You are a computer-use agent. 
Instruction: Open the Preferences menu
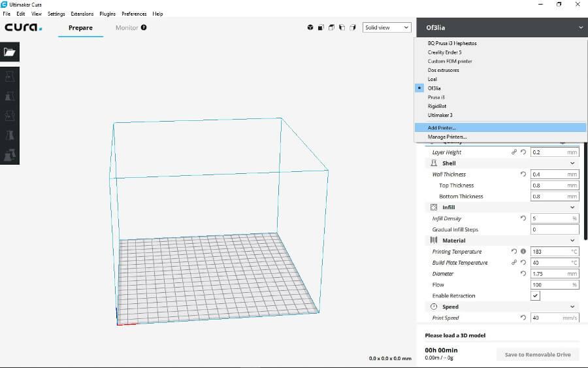click(x=134, y=14)
